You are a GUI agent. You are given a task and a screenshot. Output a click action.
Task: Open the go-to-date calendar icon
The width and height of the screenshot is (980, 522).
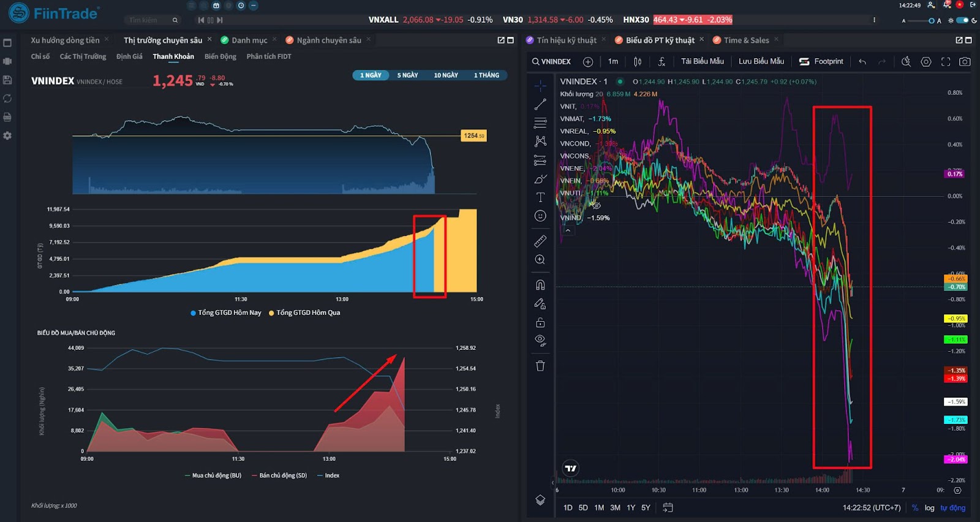pos(668,508)
